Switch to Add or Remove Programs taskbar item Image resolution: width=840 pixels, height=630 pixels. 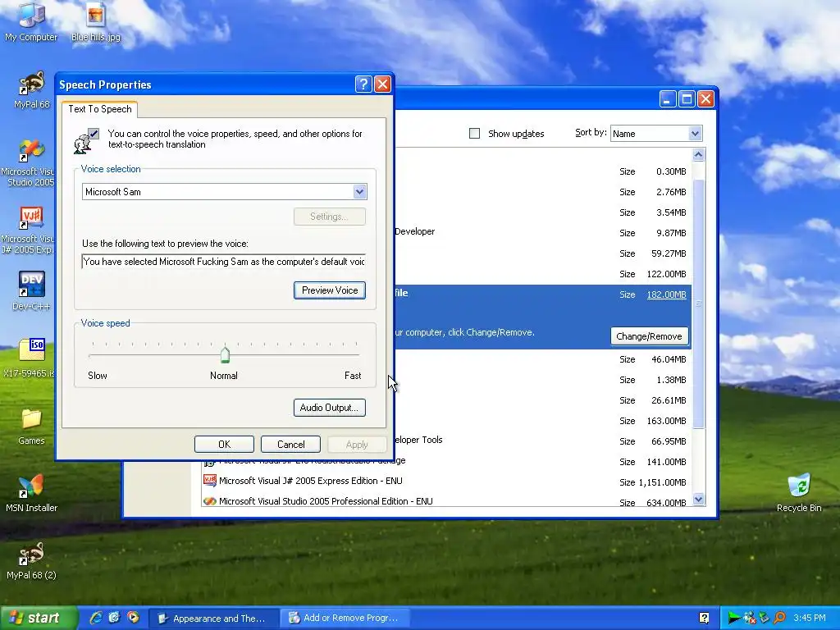click(344, 619)
